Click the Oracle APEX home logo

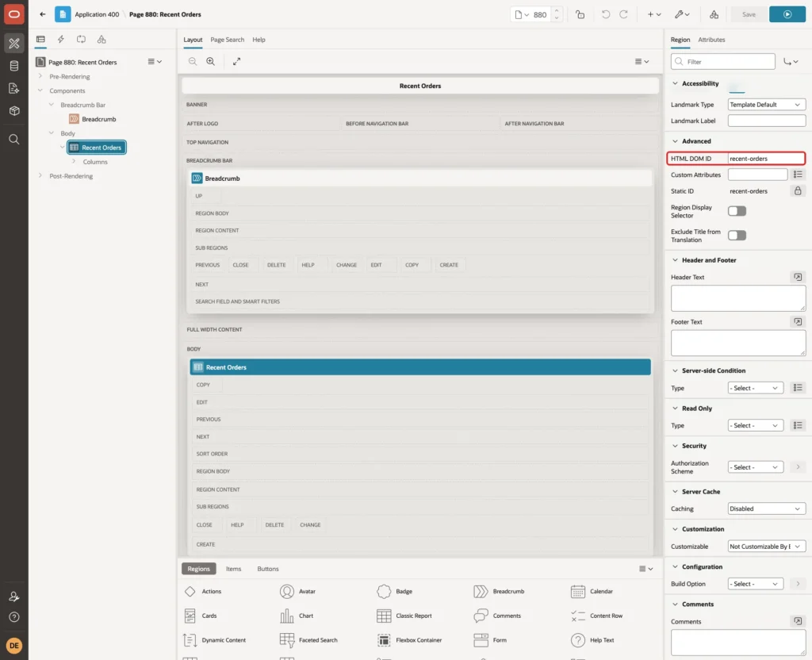point(14,14)
